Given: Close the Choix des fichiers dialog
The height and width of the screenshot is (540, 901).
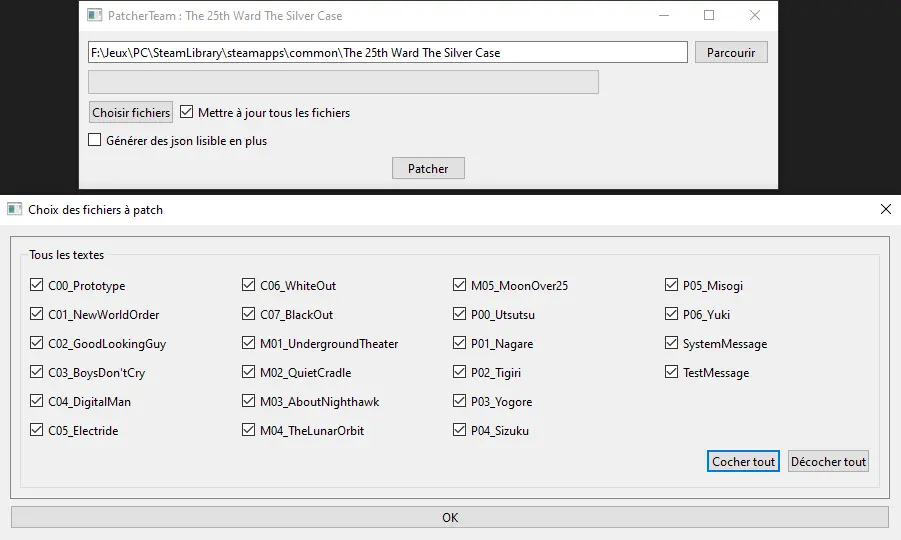Looking at the screenshot, I should tap(885, 209).
